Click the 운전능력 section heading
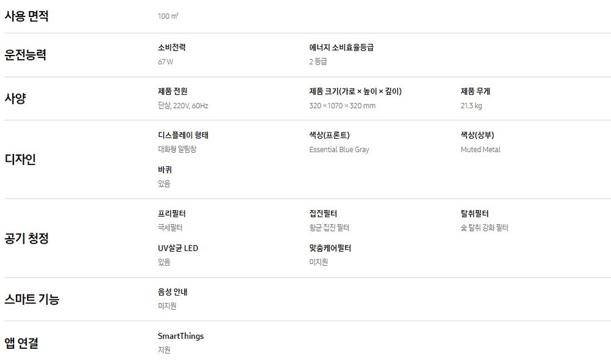This screenshot has width=611, height=364. coord(25,55)
